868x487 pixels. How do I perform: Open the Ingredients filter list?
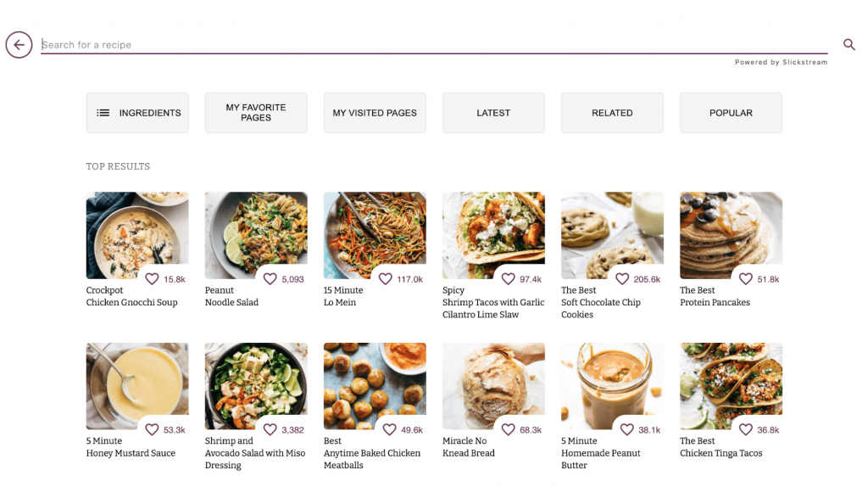[x=137, y=113]
